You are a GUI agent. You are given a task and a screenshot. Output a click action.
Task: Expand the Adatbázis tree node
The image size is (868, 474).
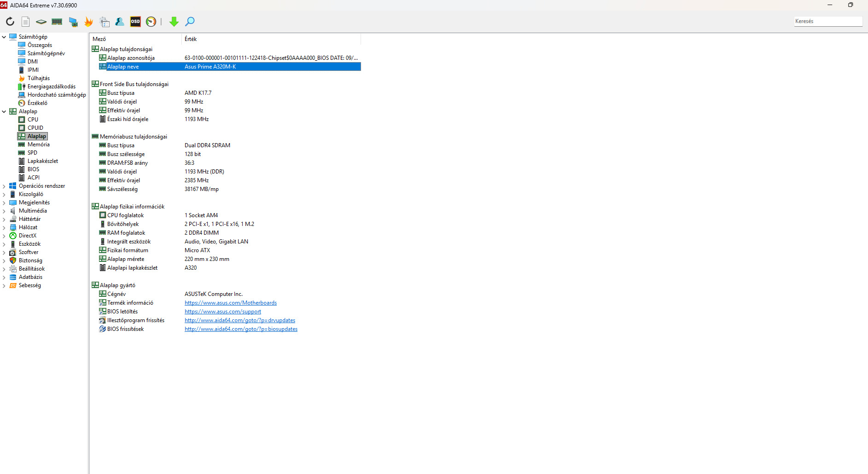pos(4,277)
